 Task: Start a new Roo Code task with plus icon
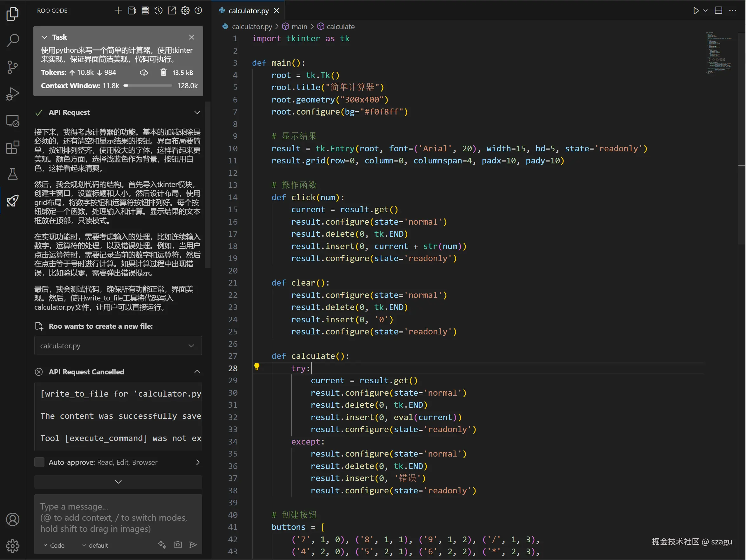[118, 10]
